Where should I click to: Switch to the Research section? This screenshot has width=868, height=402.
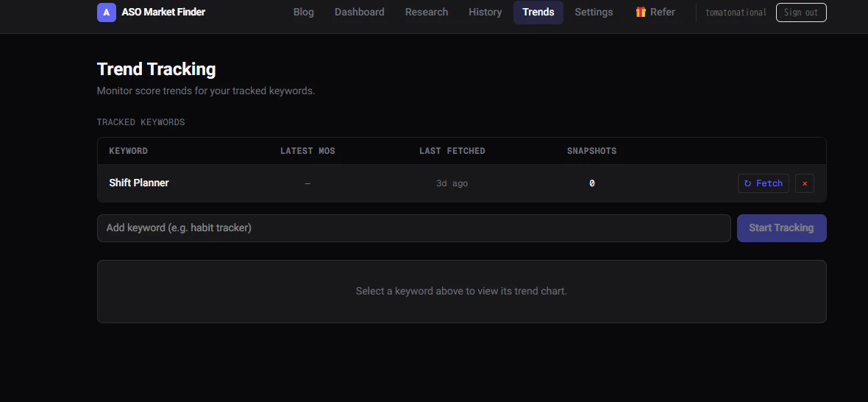(x=426, y=13)
